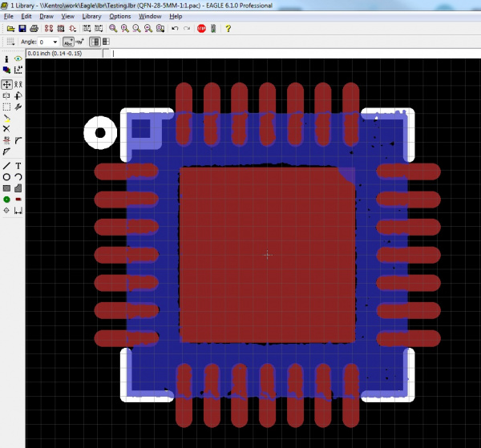This screenshot has height=448, width=481.
Task: Click the red STOP icon
Action: click(201, 29)
